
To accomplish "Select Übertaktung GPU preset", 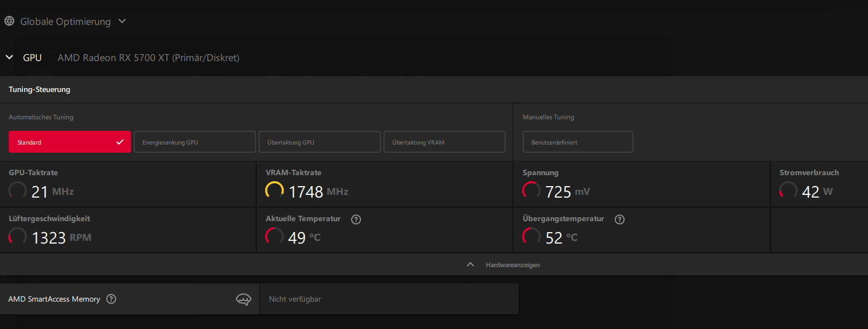I will pos(319,142).
